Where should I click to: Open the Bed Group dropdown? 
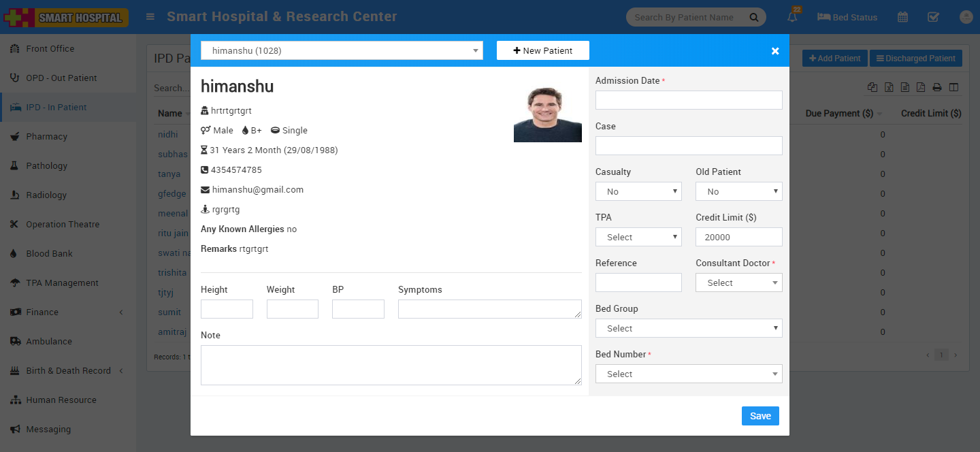point(688,328)
